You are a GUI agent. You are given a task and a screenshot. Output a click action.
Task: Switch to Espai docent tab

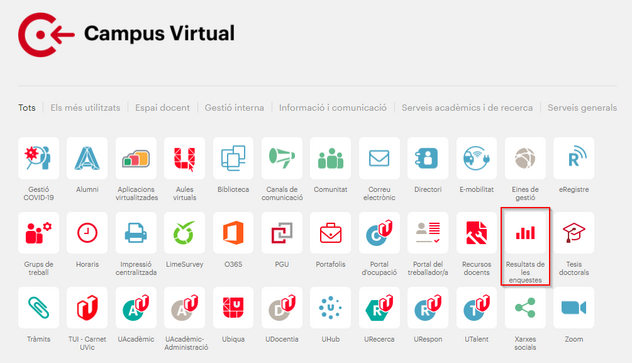click(162, 108)
